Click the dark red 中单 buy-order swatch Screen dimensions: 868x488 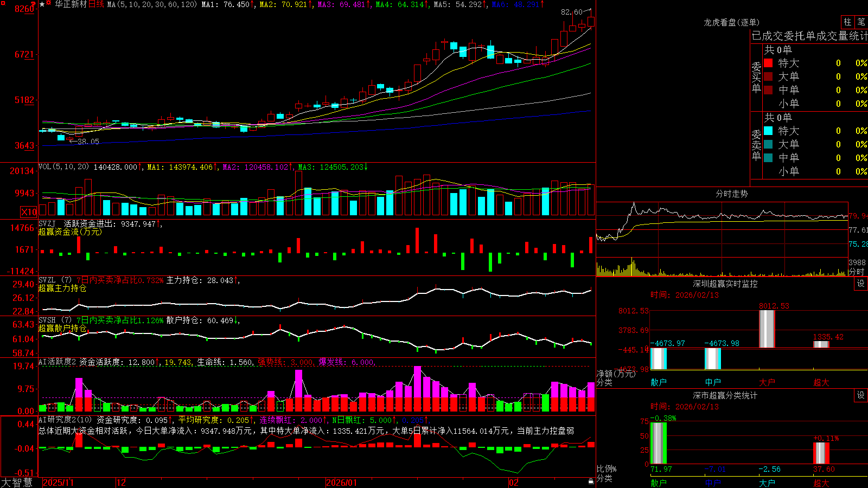click(768, 89)
